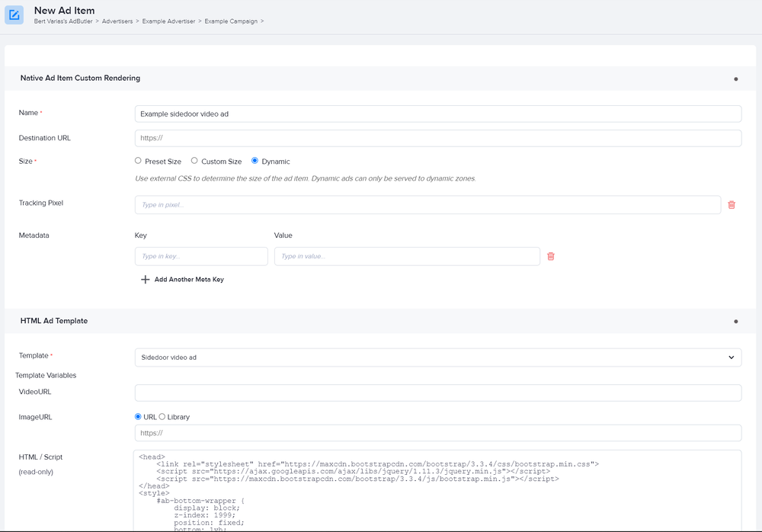Open the Example Advertiser breadcrumb link

[x=168, y=21]
